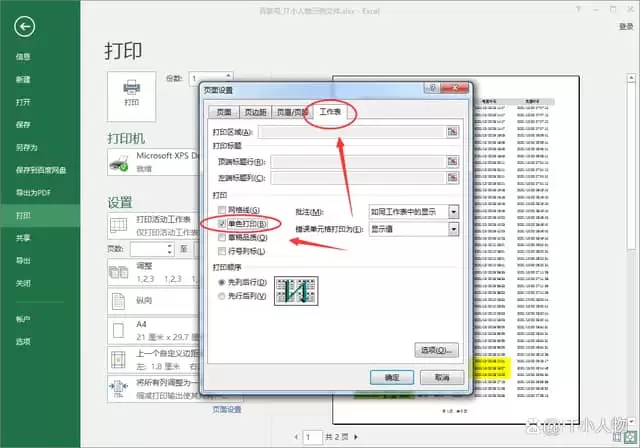640x448 pixels.
Task: Enable the 网格线(G) gridlines checkbox
Action: coord(222,210)
